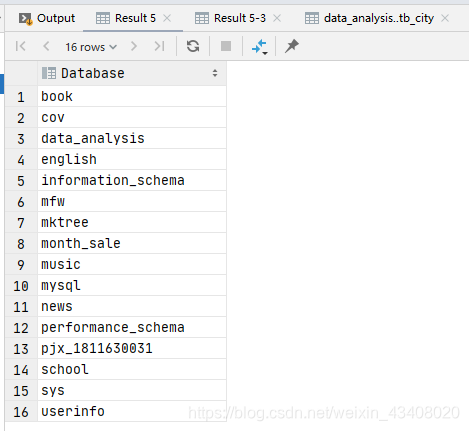469x431 pixels.
Task: Click the Database column header
Action: tap(132, 73)
